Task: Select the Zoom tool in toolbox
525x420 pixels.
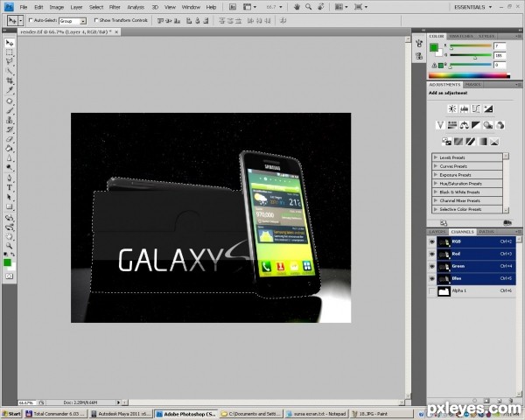Action: (10, 246)
